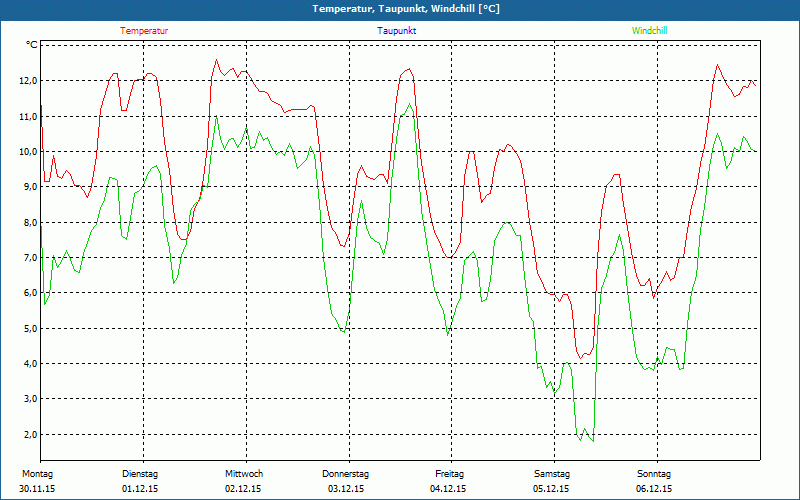The height and width of the screenshot is (500, 800).
Task: Click the date 01.12.15
Action: 140,489
